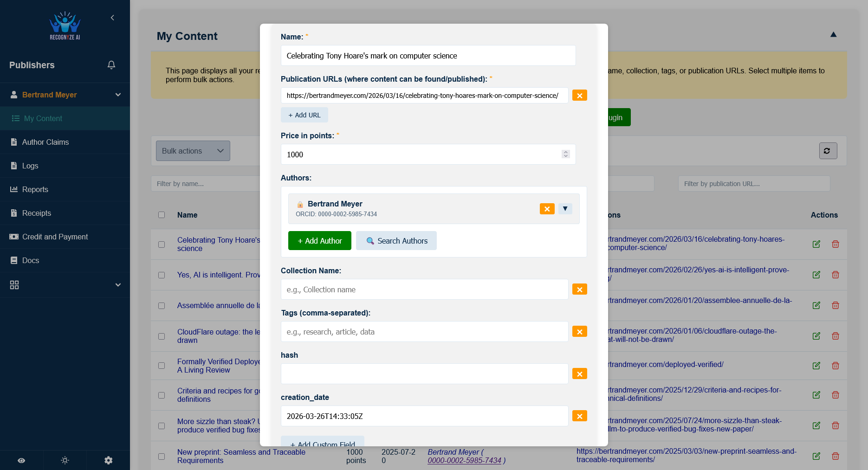Viewport: 868px width, 470px height.
Task: Adjust Price in points stepper arrows
Action: click(565, 154)
